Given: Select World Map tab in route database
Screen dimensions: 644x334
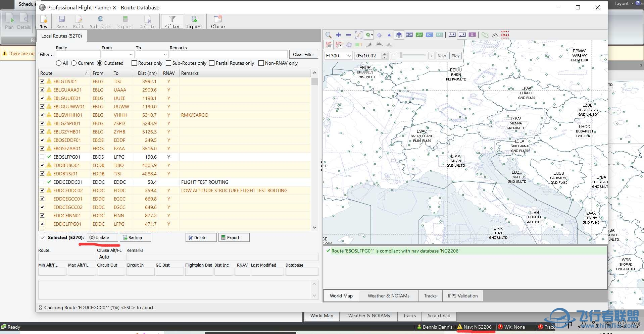Looking at the screenshot, I should (341, 296).
